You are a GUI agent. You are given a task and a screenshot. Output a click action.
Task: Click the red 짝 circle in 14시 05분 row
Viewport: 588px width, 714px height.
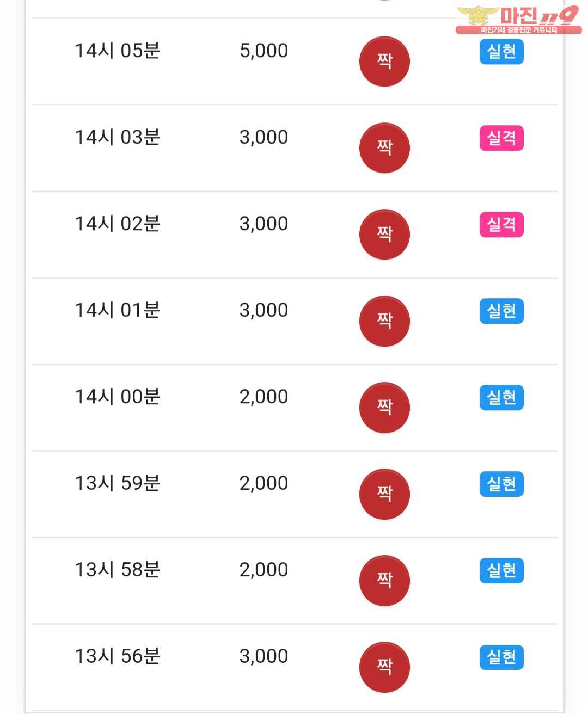384,61
